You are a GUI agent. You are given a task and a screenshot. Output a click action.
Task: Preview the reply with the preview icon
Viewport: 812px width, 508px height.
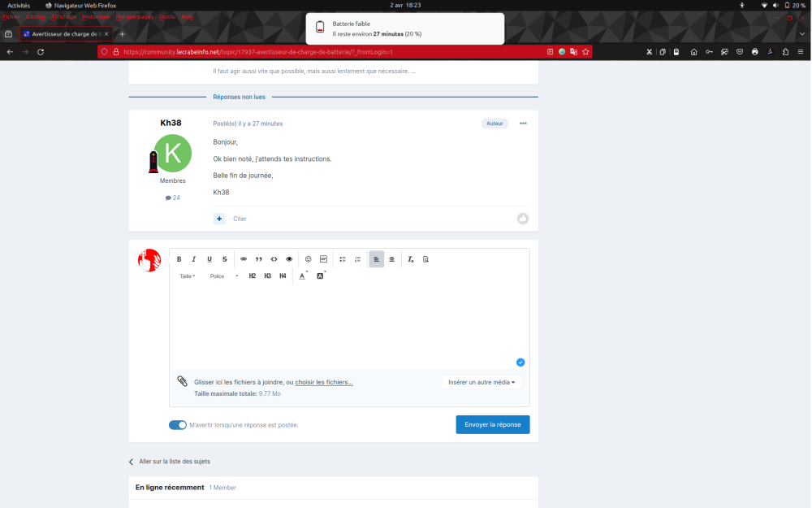pyautogui.click(x=425, y=259)
